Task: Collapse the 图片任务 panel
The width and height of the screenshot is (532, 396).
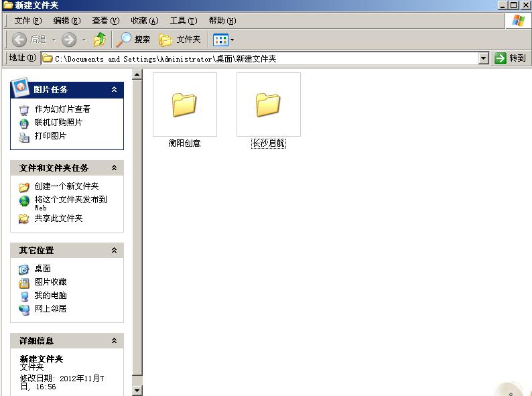Action: coord(114,89)
